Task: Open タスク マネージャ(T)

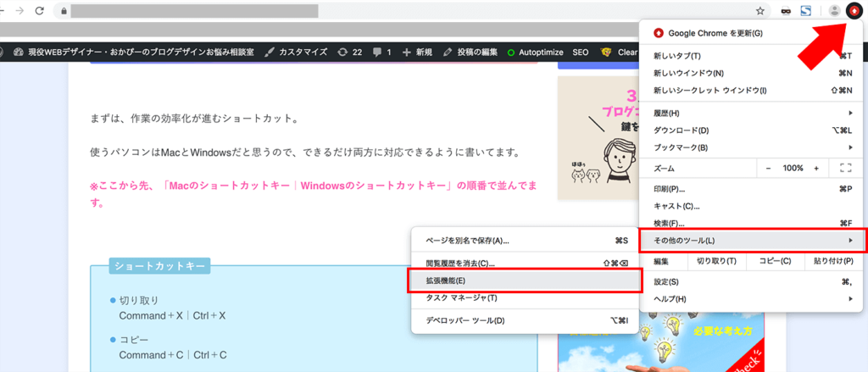Action: 526,297
